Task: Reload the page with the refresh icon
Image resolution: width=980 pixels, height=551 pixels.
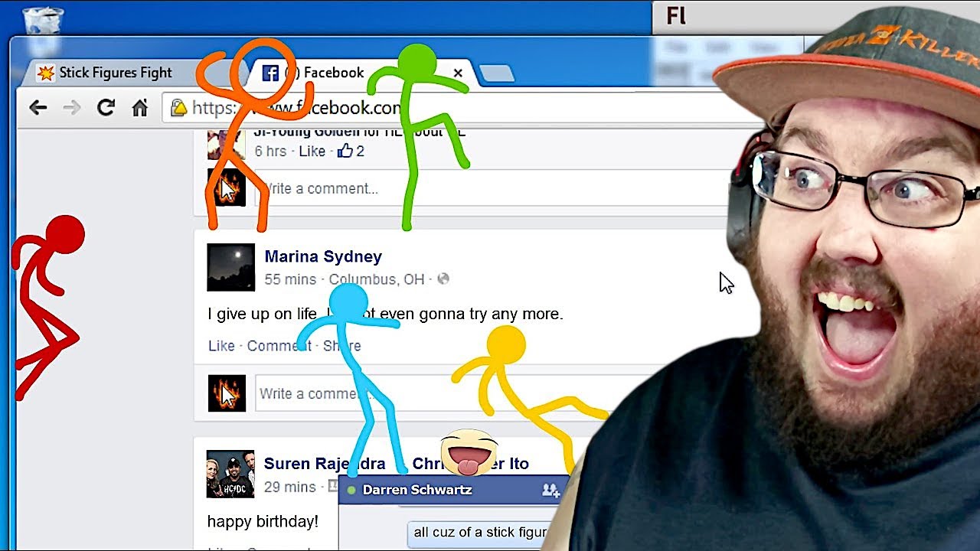Action: point(106,108)
